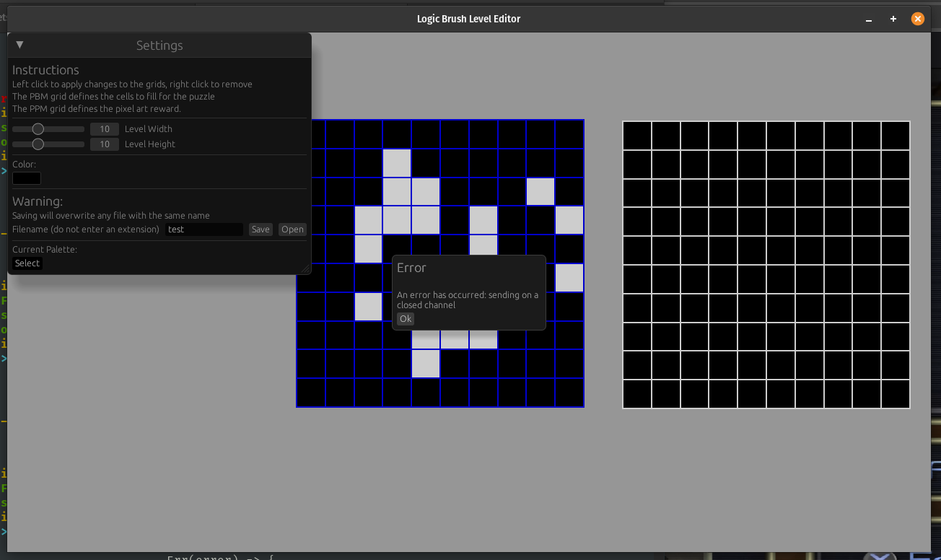
Task: Click the Settings panel title bar
Action: 159,45
